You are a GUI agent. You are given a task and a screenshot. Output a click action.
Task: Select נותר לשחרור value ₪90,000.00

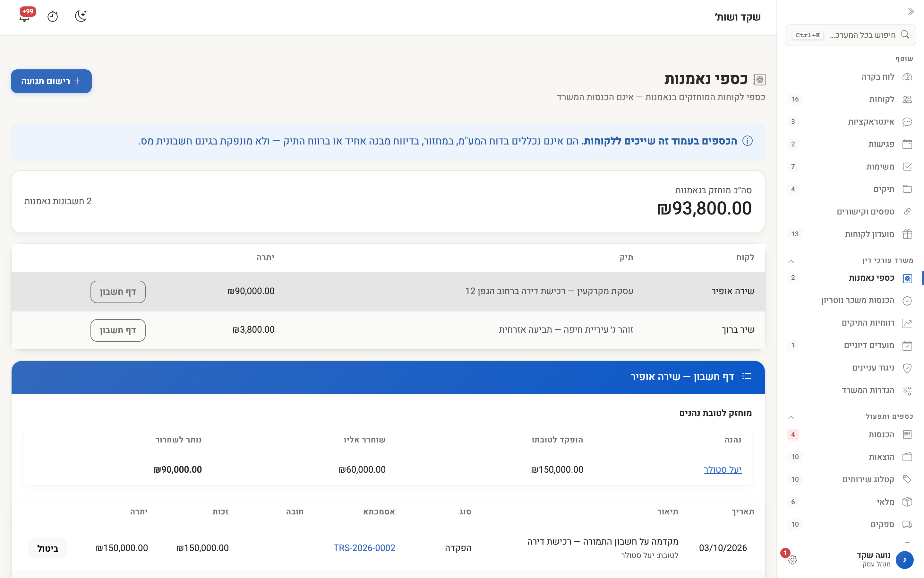(177, 469)
